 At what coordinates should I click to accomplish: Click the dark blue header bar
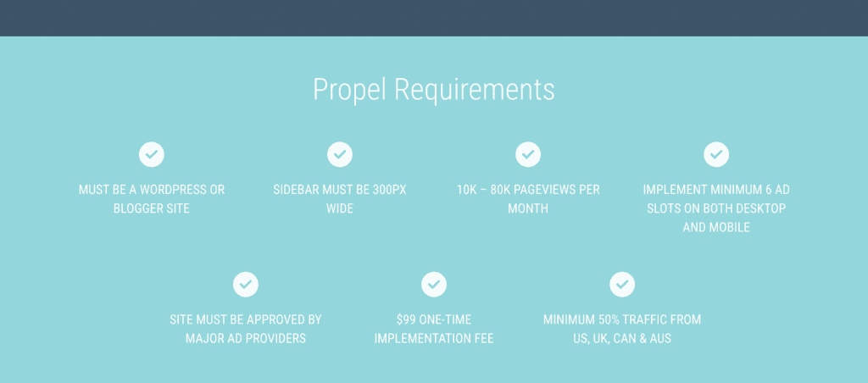tap(434, 19)
